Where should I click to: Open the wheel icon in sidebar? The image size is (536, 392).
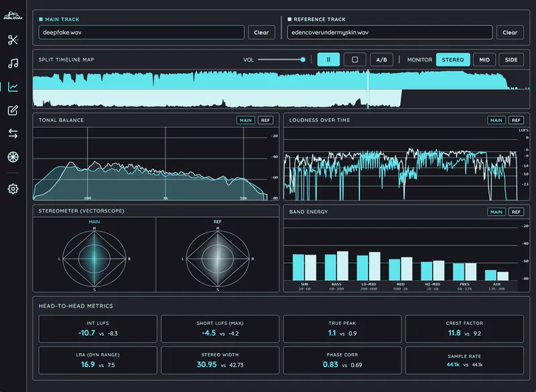[x=13, y=157]
